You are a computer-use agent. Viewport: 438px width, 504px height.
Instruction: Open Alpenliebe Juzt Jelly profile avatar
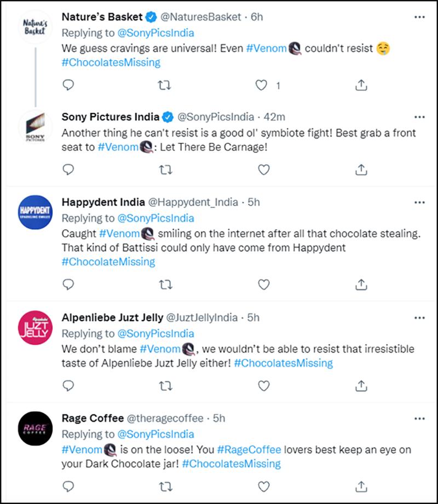pos(35,328)
